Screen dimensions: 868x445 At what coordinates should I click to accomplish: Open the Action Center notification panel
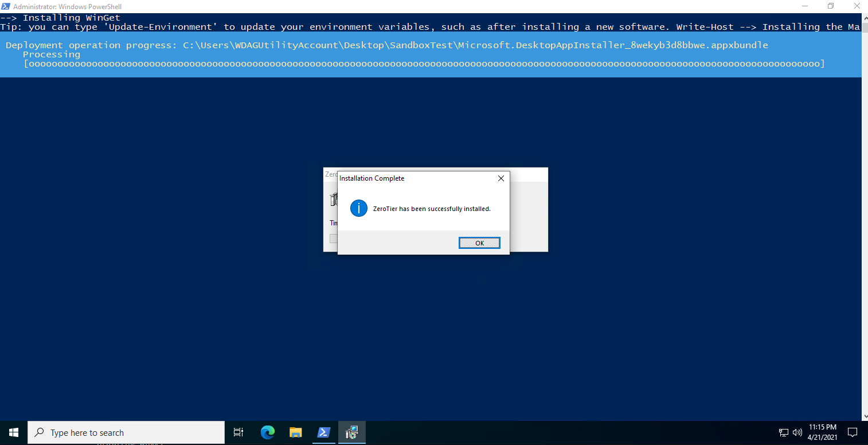[x=853, y=432]
